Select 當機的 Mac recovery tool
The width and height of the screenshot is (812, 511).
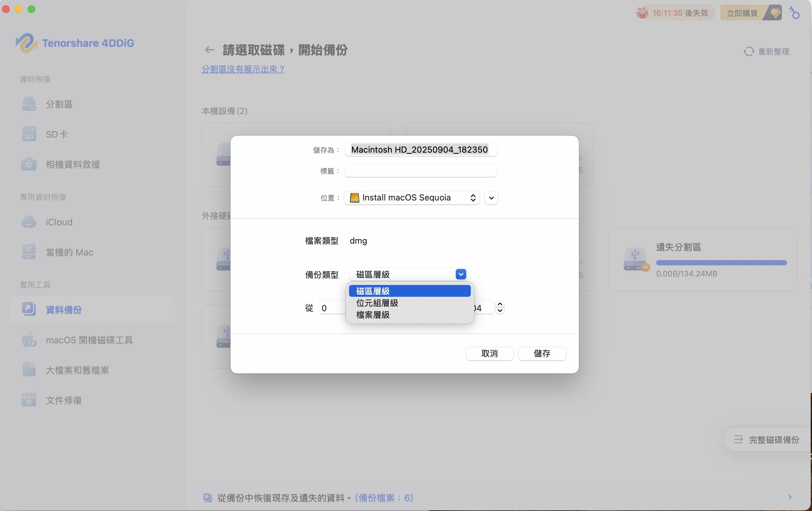[69, 252]
